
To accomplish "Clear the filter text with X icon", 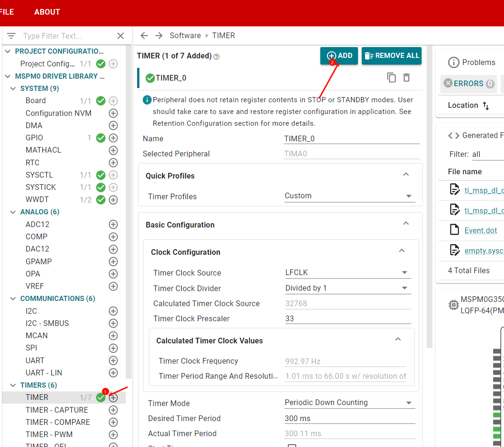I will point(121,36).
